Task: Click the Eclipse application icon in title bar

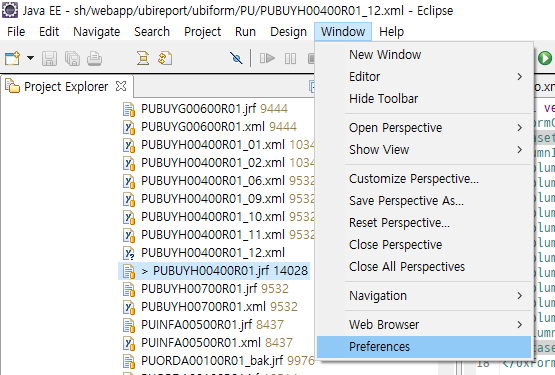Action: (10, 10)
